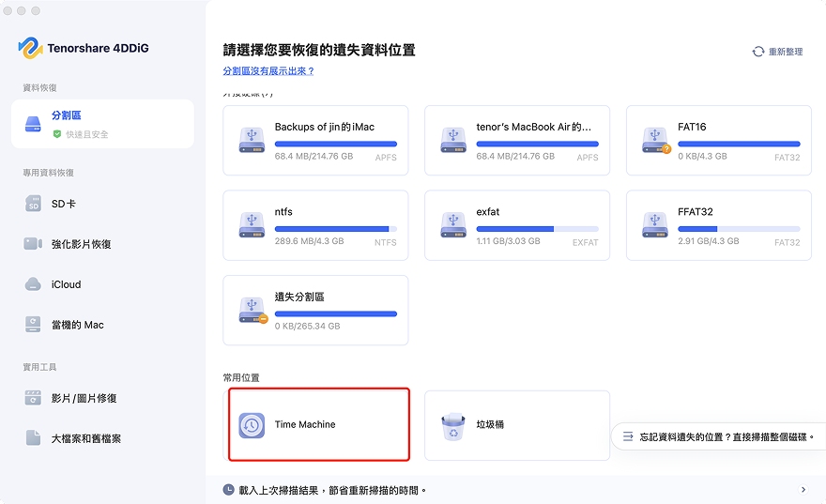Click the 遺失分割區 card title

[x=299, y=297]
